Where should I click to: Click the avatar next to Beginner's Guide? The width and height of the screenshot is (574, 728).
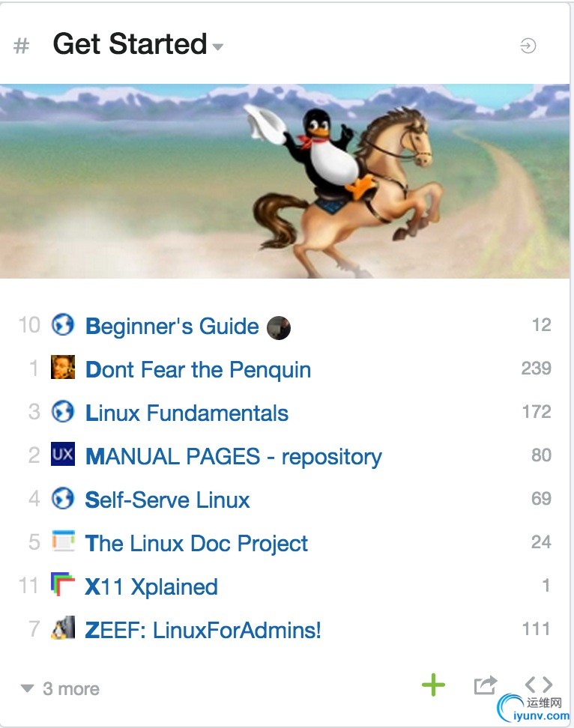pos(279,327)
